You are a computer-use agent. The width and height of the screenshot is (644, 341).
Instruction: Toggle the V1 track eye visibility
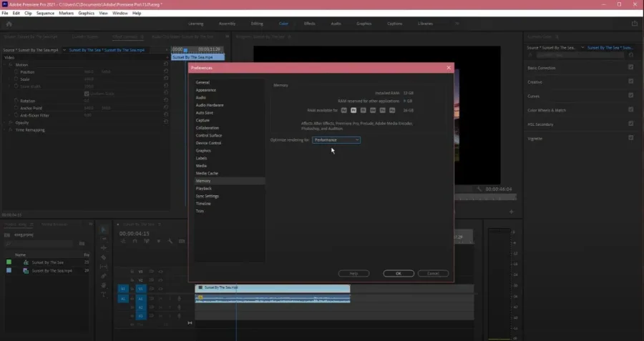160,289
